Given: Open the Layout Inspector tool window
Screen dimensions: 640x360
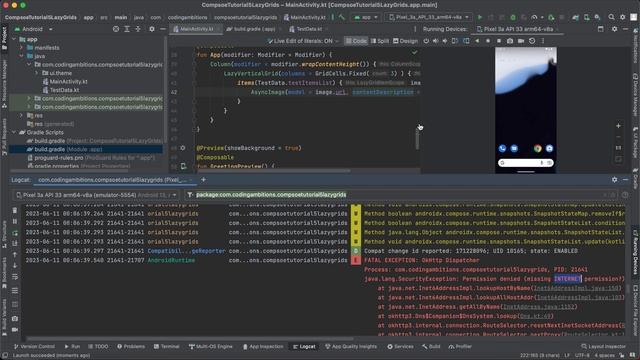Looking at the screenshot, I should pos(604,347).
